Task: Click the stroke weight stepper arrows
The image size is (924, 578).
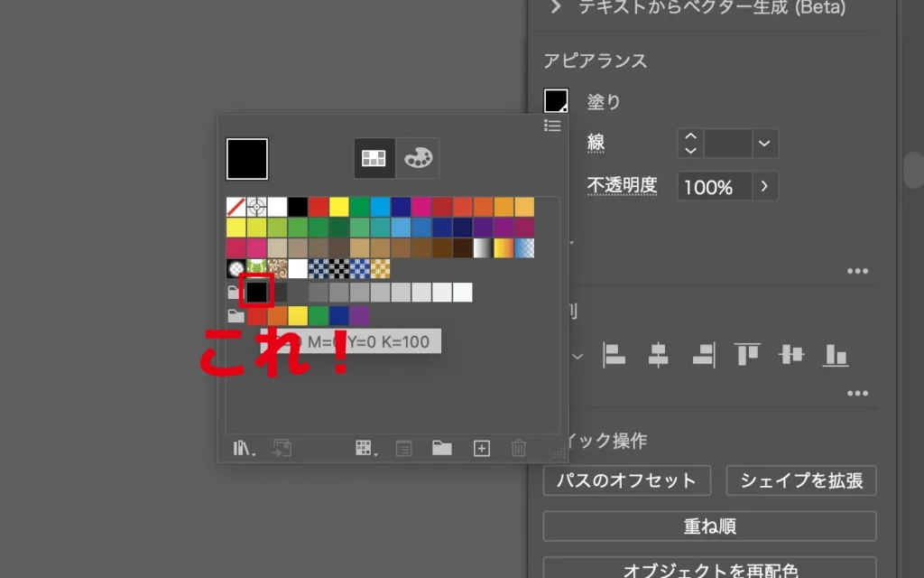Action: [x=691, y=143]
